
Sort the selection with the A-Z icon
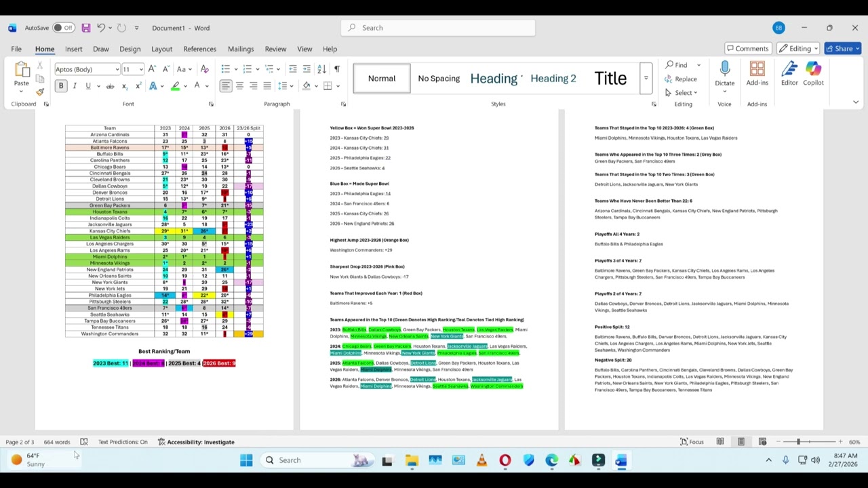pos(321,69)
